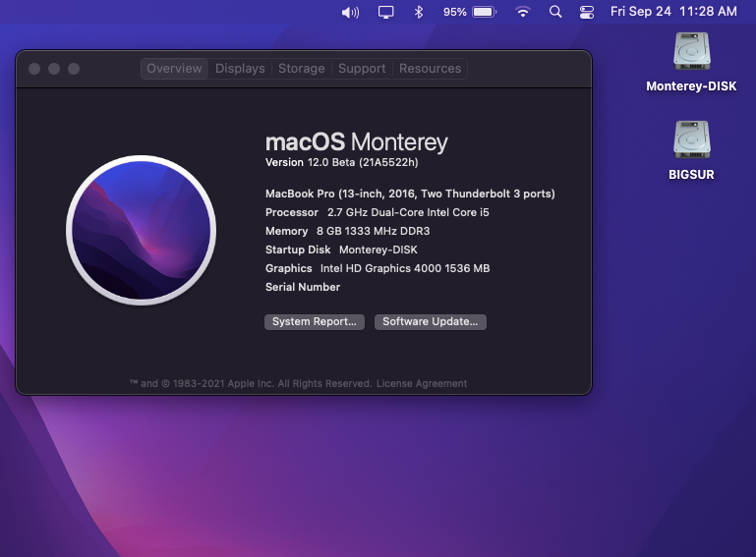Open the Wi-Fi menu

[523, 12]
